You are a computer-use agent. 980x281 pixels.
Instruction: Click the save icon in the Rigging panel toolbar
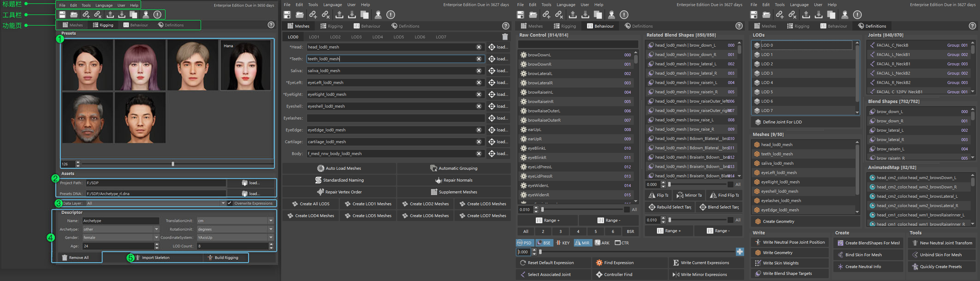(x=62, y=15)
